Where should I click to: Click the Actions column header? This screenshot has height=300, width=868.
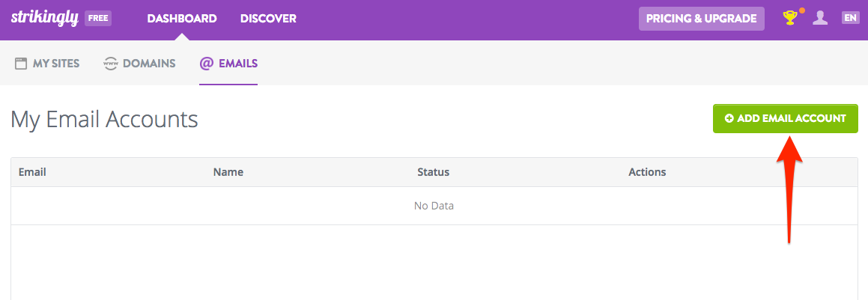pyautogui.click(x=647, y=172)
